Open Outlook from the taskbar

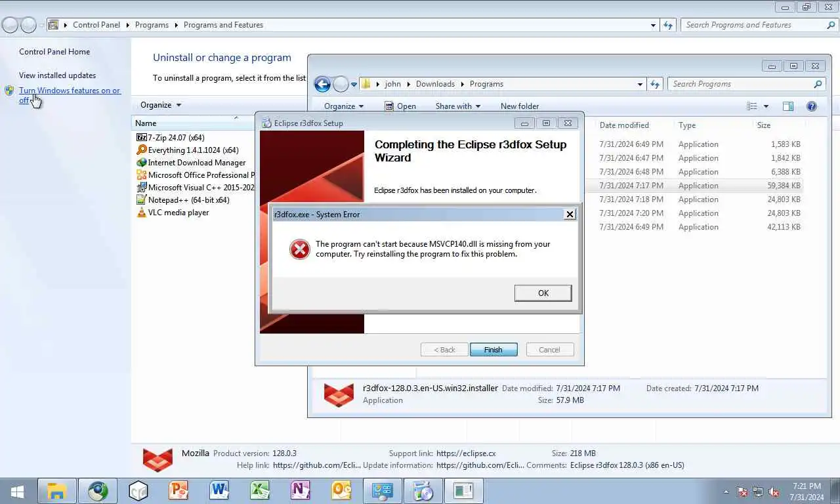coord(341,491)
